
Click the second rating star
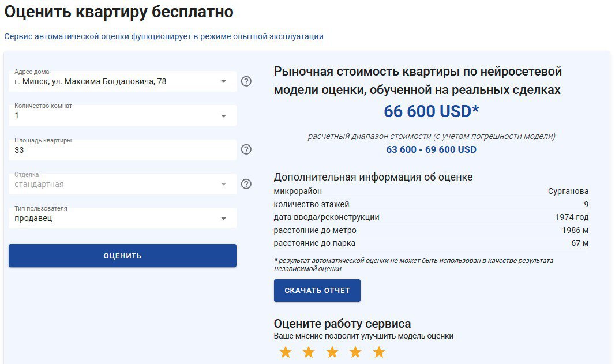pos(309,351)
